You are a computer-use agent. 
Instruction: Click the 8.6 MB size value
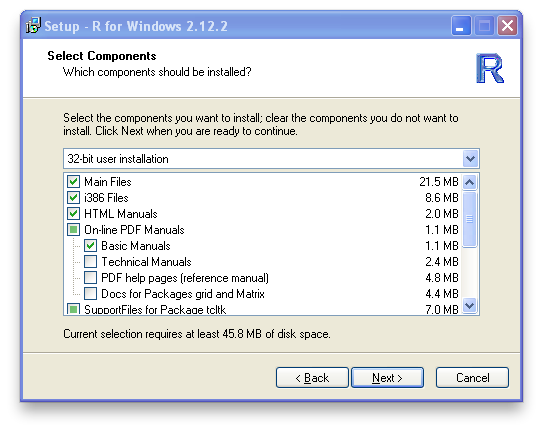tap(442, 197)
